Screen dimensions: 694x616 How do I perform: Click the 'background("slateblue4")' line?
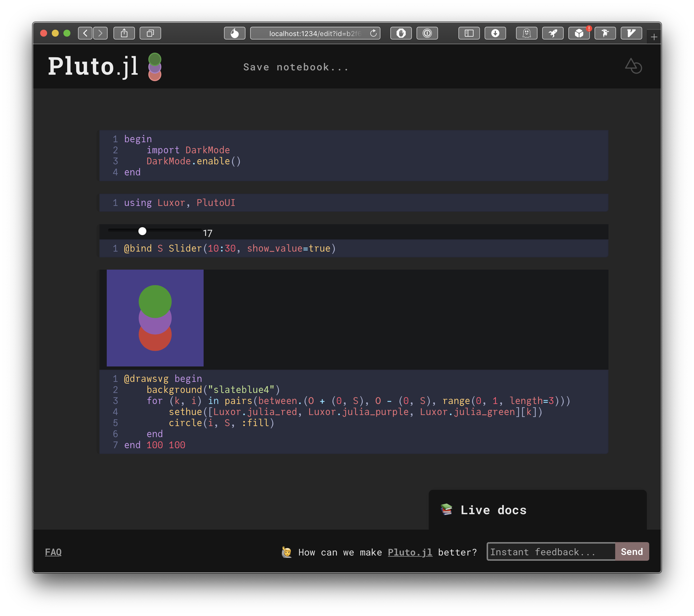[x=213, y=389]
